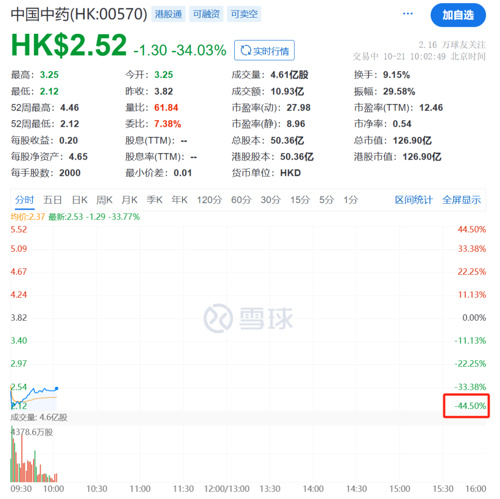Click the 雪球 watermark logo in chart

pyautogui.click(x=248, y=318)
